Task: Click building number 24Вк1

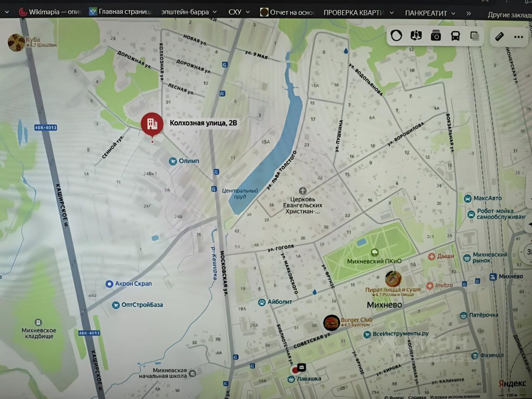Action: [x=150, y=174]
